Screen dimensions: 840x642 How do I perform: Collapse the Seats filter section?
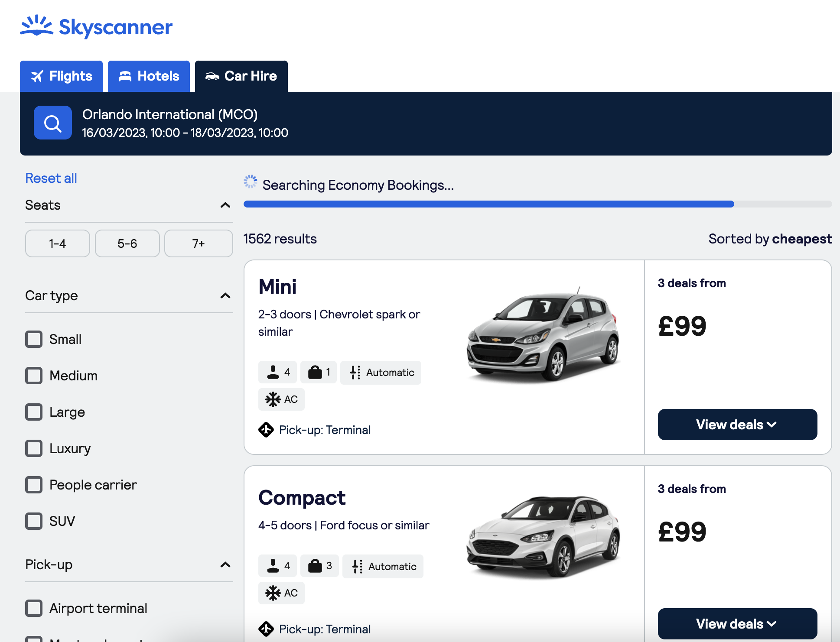click(x=225, y=205)
